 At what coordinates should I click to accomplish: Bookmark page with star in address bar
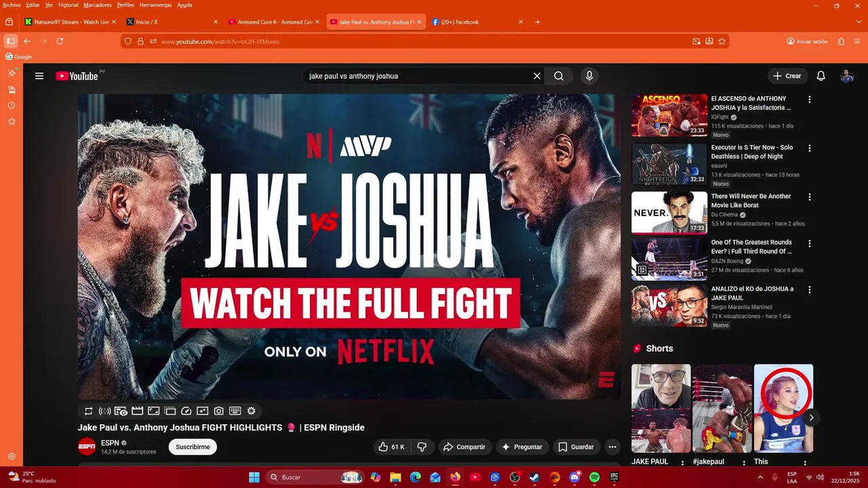[x=722, y=41]
